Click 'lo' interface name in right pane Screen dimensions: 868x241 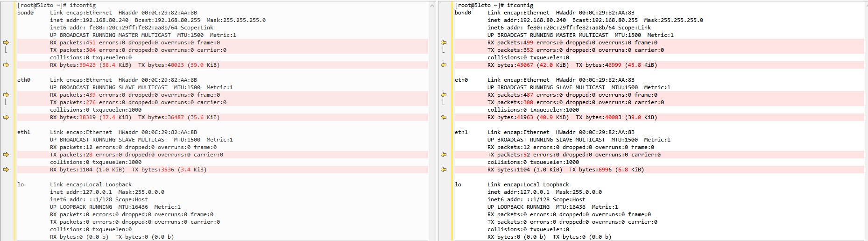pyautogui.click(x=458, y=184)
